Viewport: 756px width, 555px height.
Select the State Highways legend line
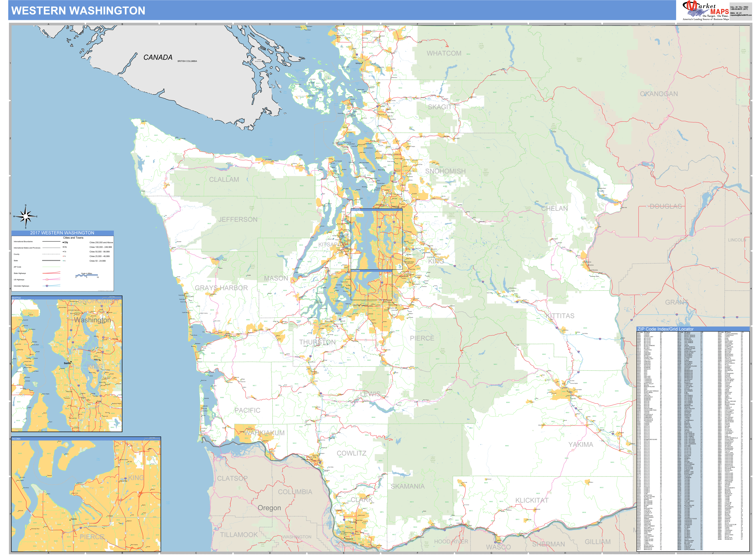(51, 273)
